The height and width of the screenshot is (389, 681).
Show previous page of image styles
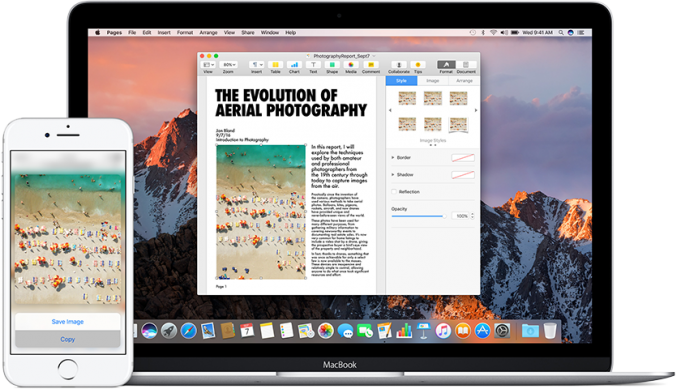(390, 111)
